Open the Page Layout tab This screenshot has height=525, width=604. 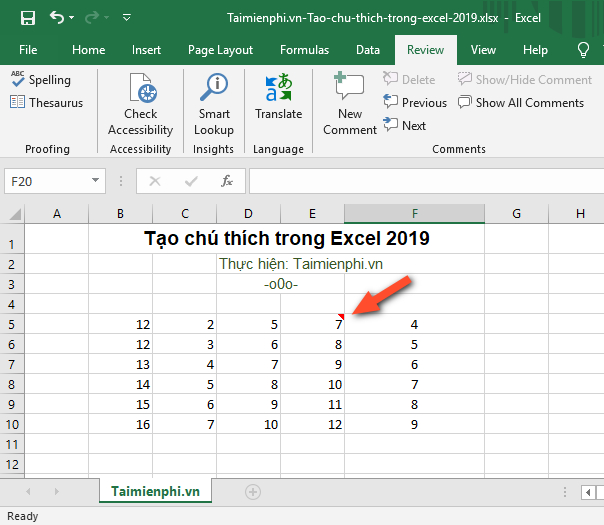pyautogui.click(x=220, y=50)
